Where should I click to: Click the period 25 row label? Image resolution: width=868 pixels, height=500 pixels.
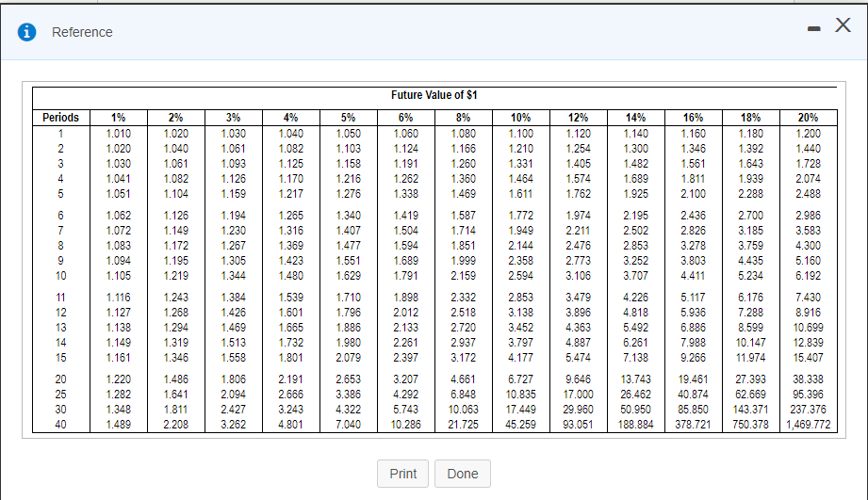click(61, 395)
